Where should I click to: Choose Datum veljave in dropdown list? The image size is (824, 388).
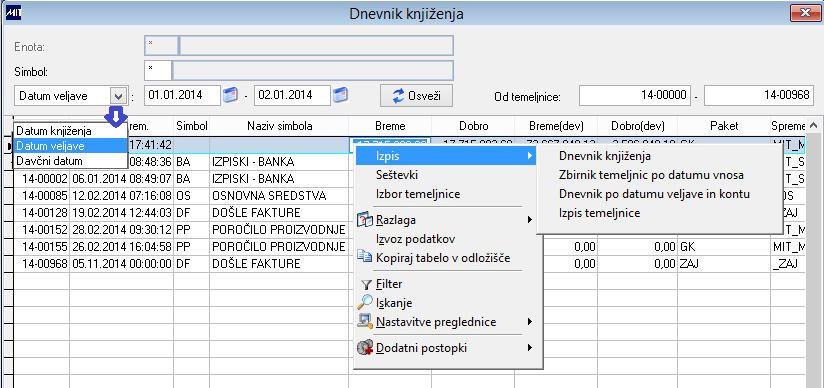click(x=71, y=146)
